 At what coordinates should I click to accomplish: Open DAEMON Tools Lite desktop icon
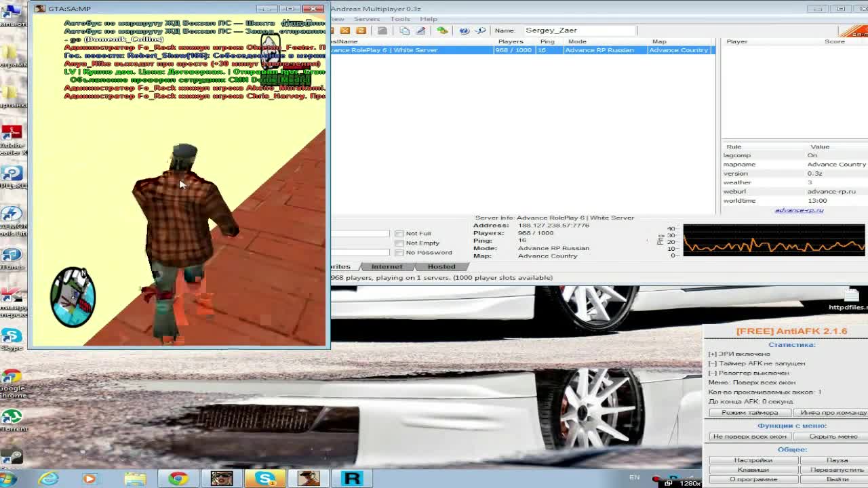(12, 220)
